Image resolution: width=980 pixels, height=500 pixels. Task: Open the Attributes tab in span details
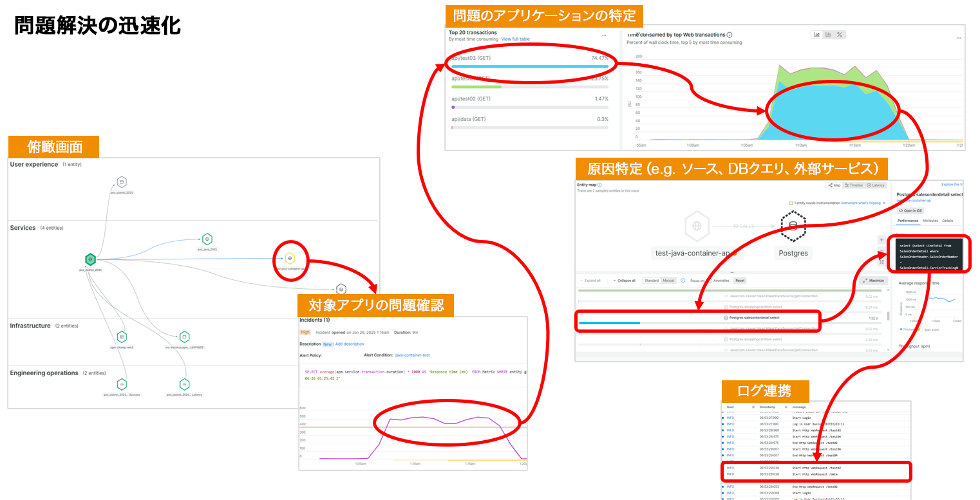930,221
